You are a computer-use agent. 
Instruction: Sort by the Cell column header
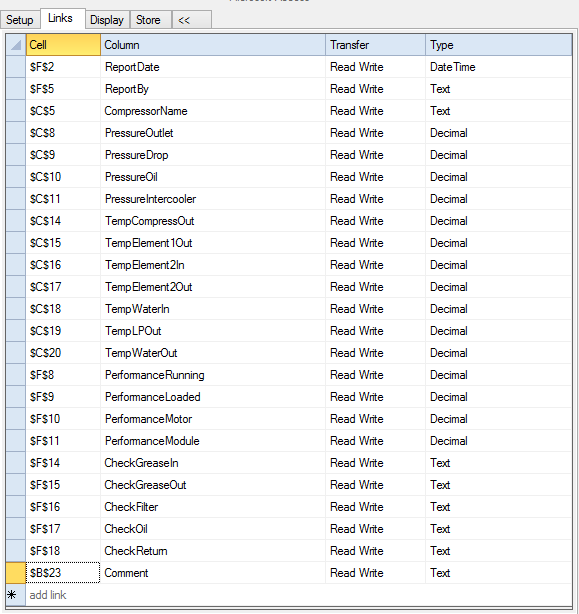(x=63, y=45)
